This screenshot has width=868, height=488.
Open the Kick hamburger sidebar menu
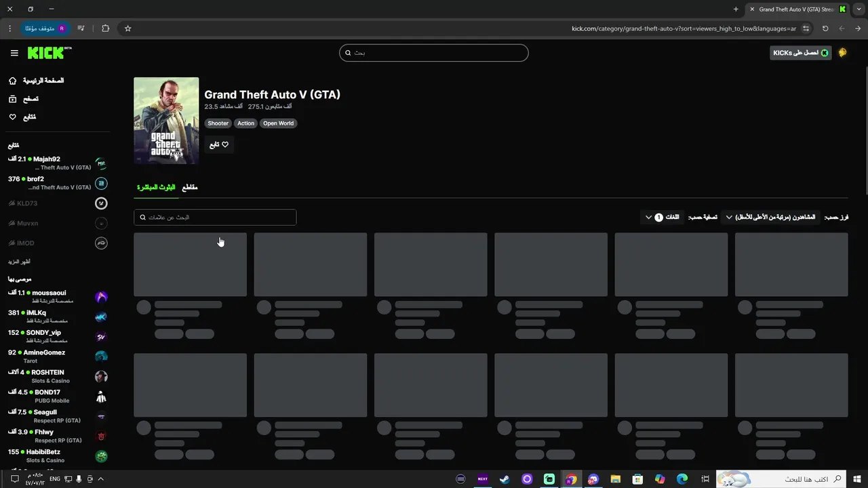click(x=14, y=53)
